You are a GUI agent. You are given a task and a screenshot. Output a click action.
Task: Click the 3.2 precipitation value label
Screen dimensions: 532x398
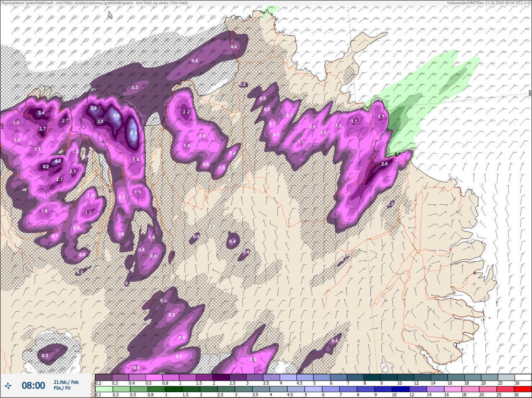[x=46, y=167]
